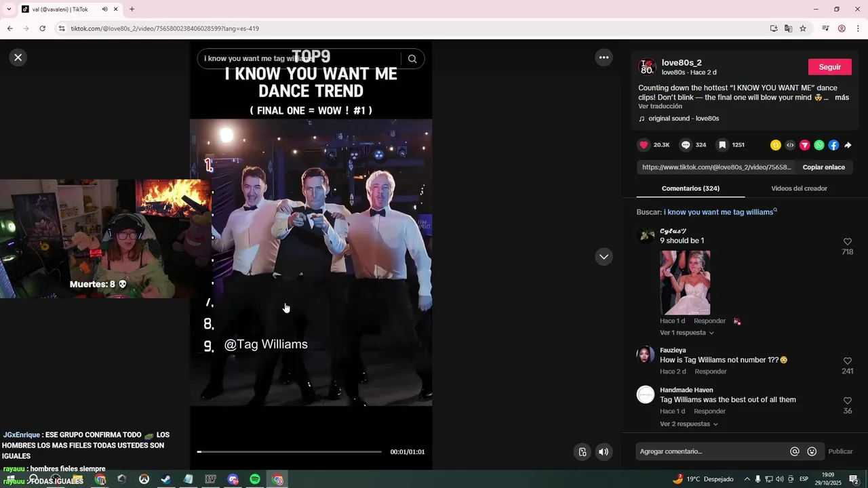
Task: Reply to Fauzieya's comment
Action: click(x=711, y=371)
